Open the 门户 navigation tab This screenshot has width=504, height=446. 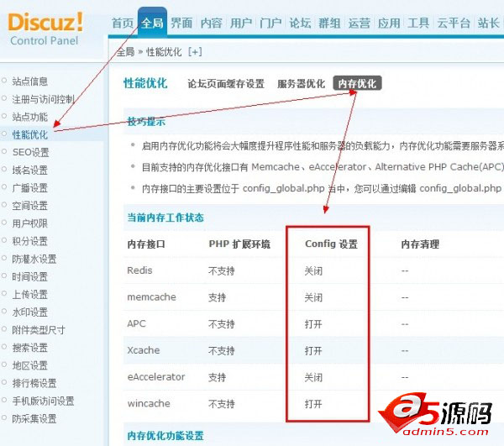pos(270,24)
